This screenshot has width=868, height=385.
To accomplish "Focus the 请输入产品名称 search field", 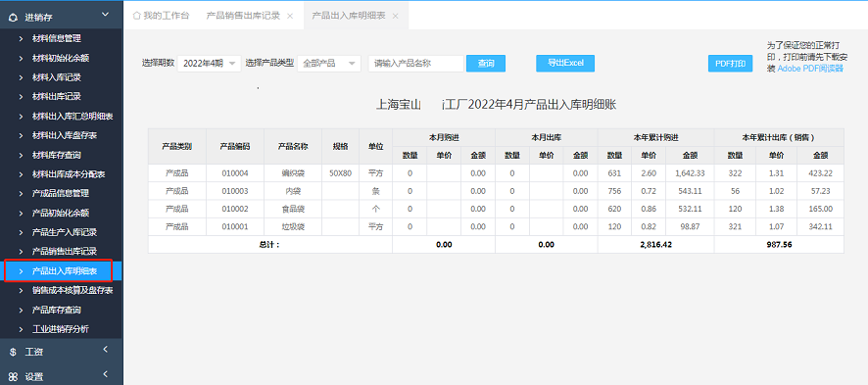I will tap(415, 63).
